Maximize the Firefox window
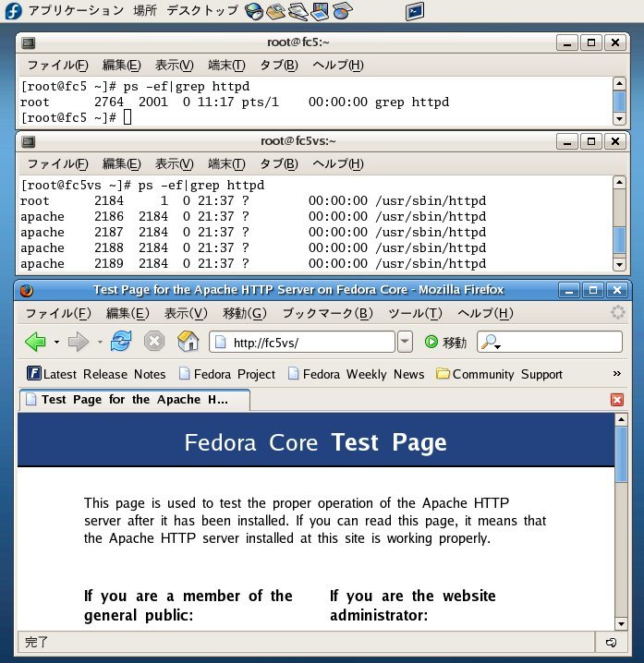The height and width of the screenshot is (663, 644). [x=593, y=290]
